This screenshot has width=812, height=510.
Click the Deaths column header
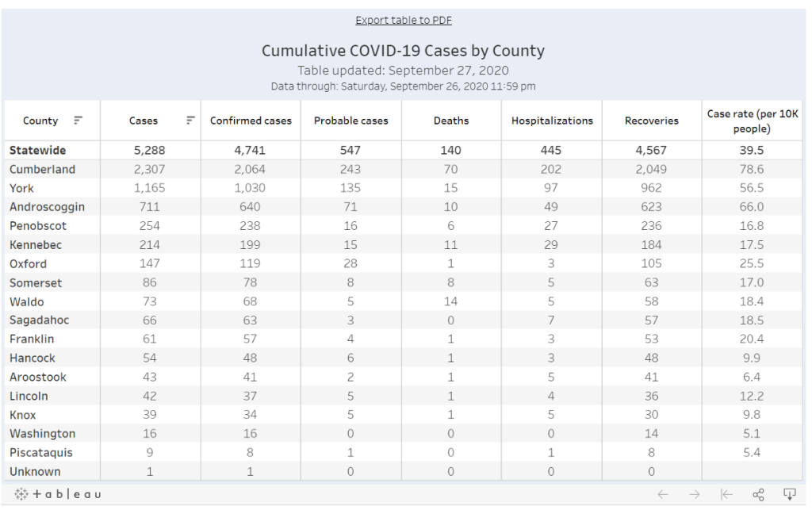[451, 121]
